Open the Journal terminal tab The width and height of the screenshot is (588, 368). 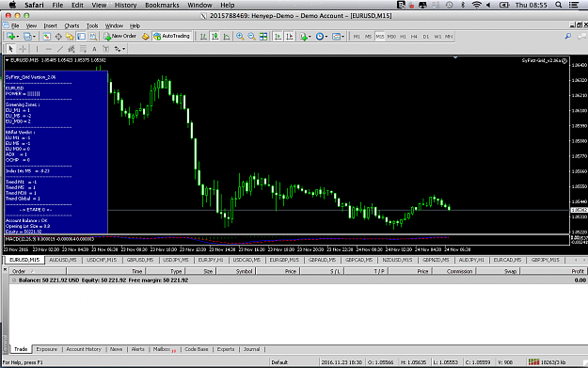click(x=251, y=349)
